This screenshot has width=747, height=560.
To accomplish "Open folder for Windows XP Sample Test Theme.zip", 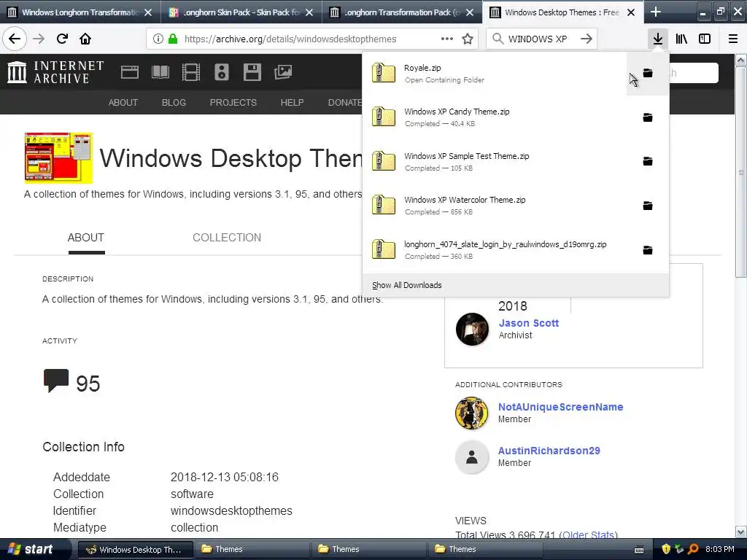I will pos(648,161).
